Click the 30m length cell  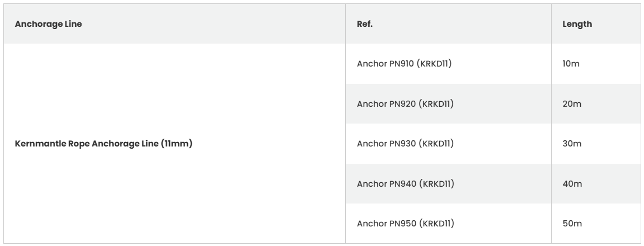click(596, 143)
